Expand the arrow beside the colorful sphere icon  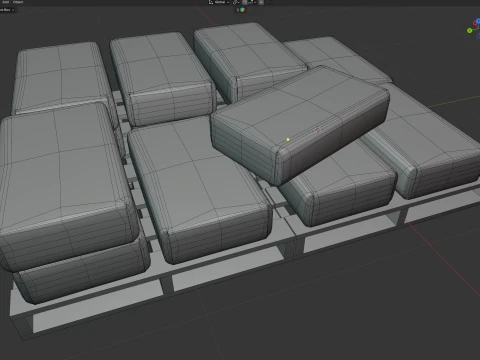[x=238, y=10]
